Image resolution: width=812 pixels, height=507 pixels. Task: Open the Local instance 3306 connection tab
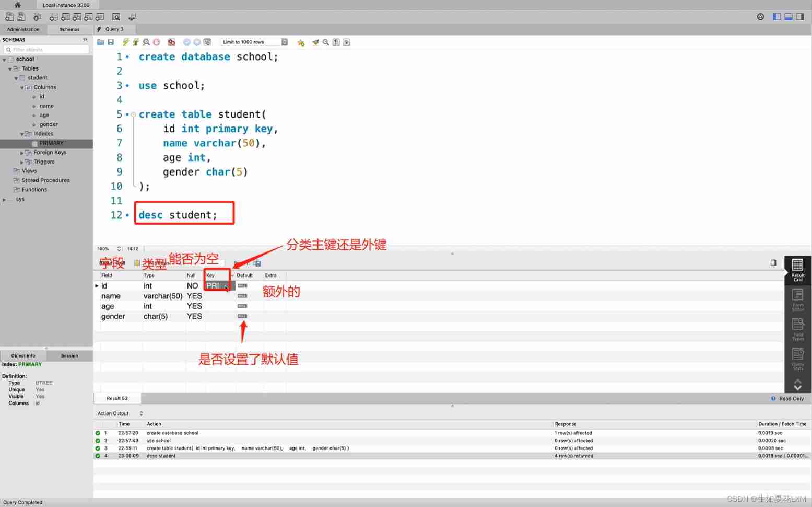point(66,5)
